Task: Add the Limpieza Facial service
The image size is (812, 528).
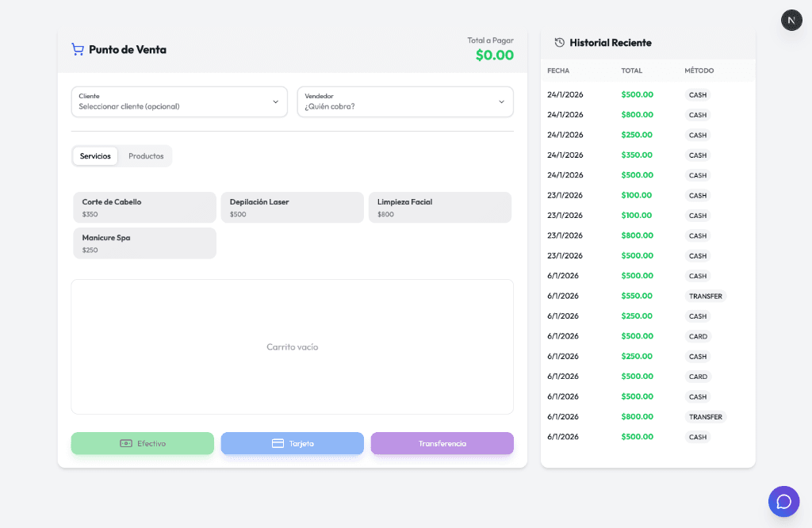Action: point(439,207)
